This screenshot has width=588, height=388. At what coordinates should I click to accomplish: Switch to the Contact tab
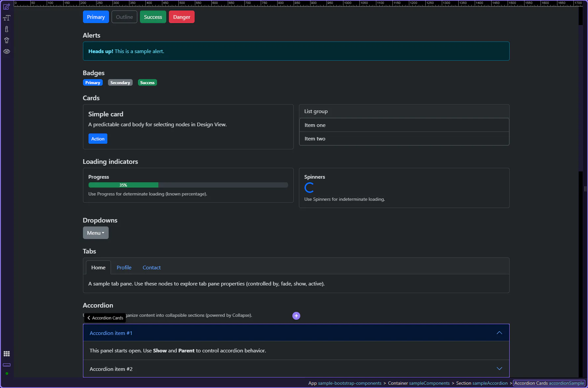click(151, 268)
